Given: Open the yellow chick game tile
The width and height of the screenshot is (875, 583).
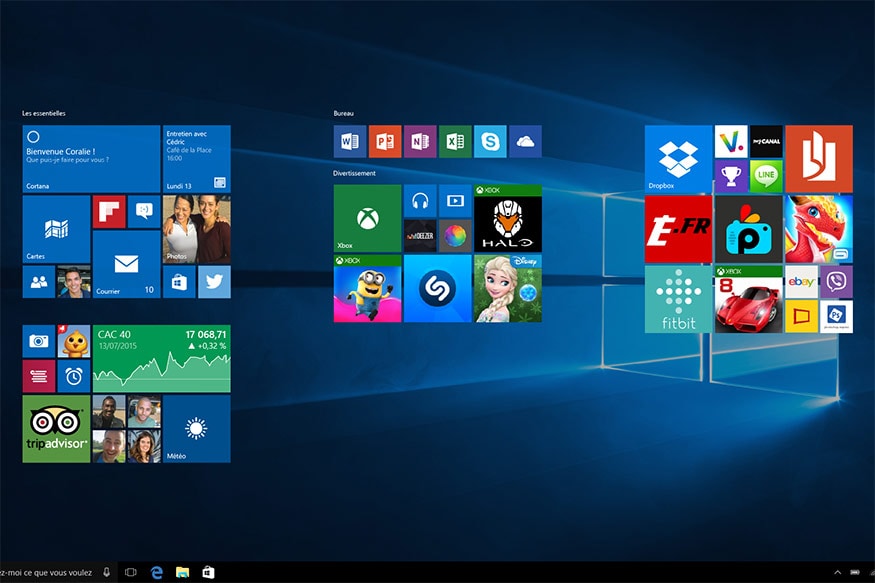Looking at the screenshot, I should (74, 341).
